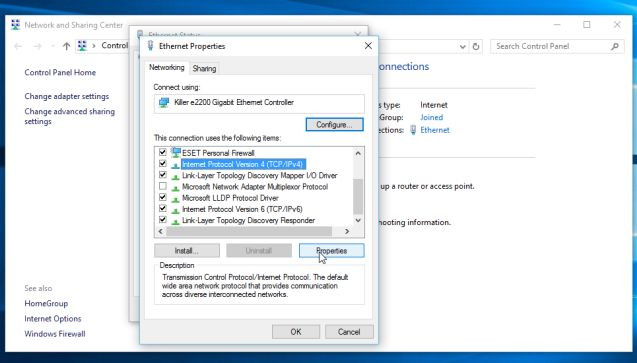Select Link-Layer Topology Discovery Responder row

coord(248,220)
